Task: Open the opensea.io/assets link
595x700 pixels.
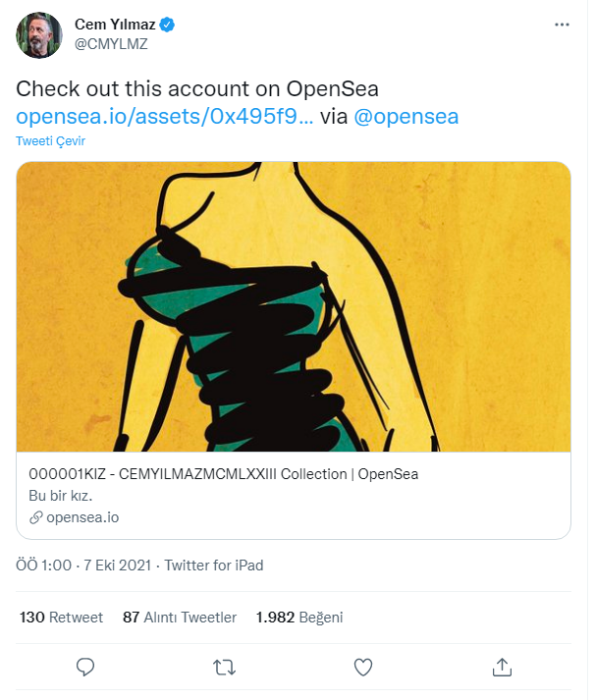Action: (165, 117)
